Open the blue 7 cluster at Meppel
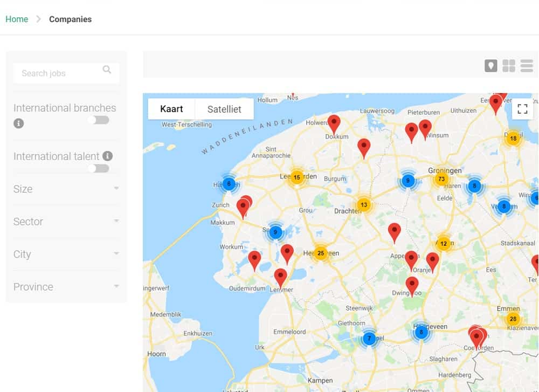 point(369,339)
